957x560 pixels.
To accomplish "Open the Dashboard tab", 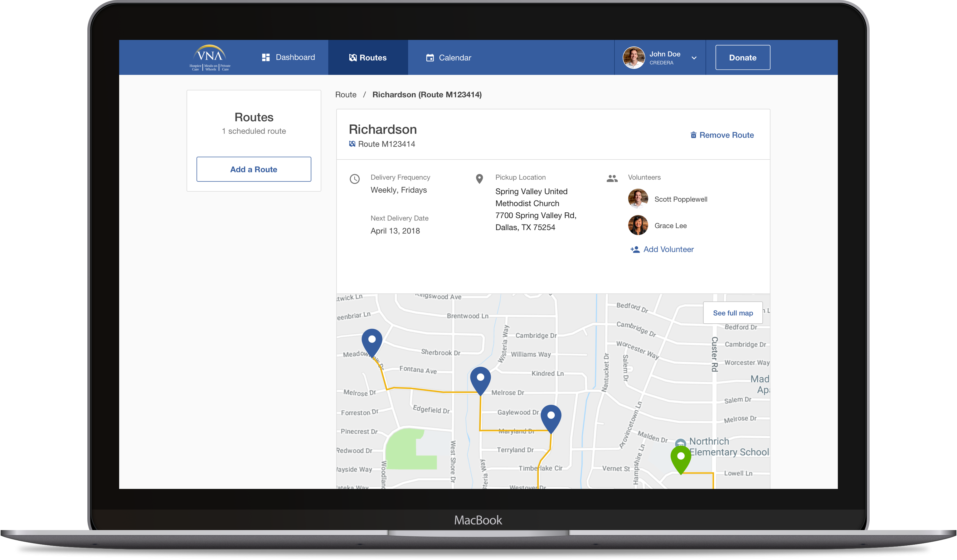I will 288,57.
